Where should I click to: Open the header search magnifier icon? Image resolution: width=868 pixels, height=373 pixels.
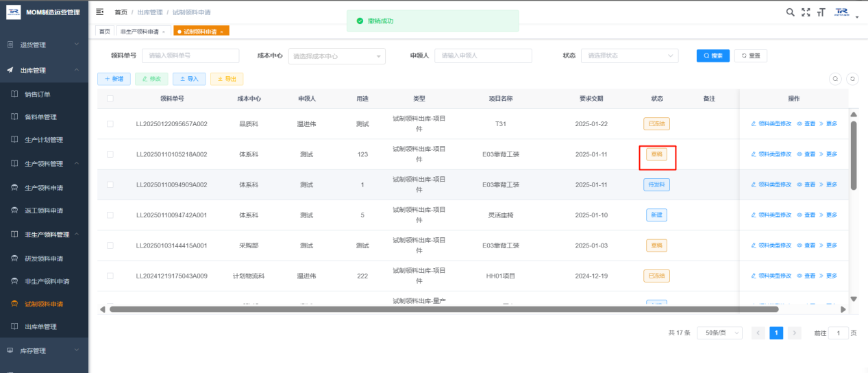pyautogui.click(x=790, y=12)
